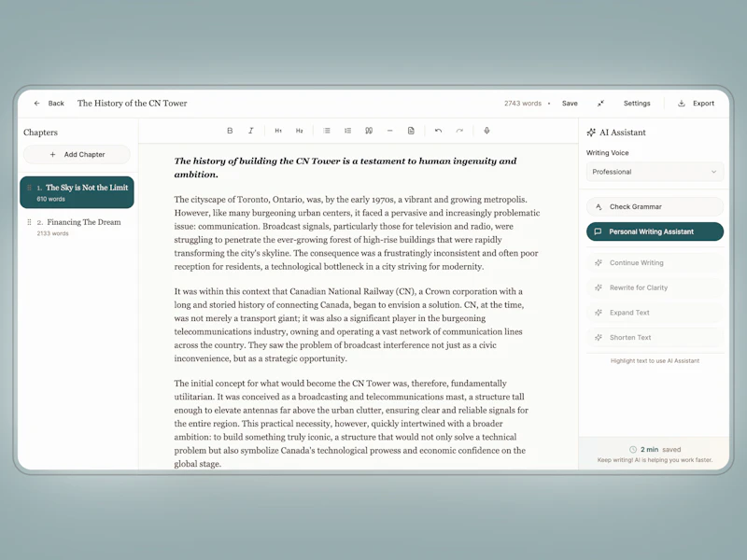Run Check Grammar

coord(655,206)
